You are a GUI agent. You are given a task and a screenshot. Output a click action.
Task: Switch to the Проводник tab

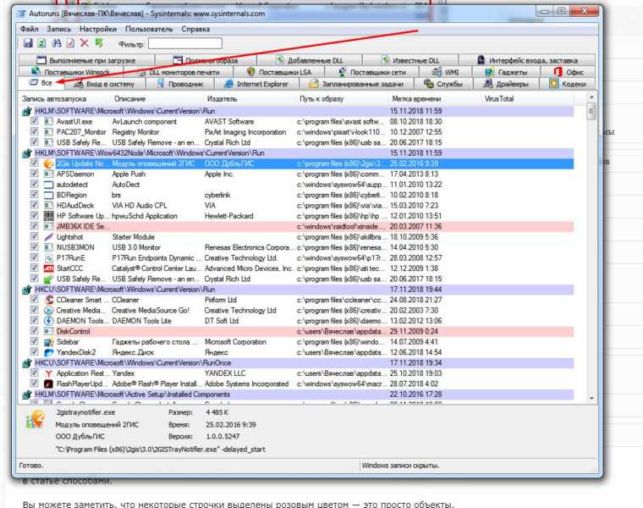pos(180,84)
